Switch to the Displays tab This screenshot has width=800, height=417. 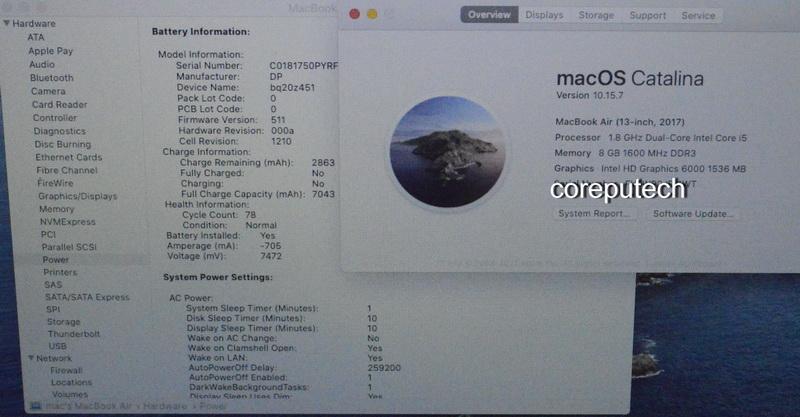(x=544, y=15)
